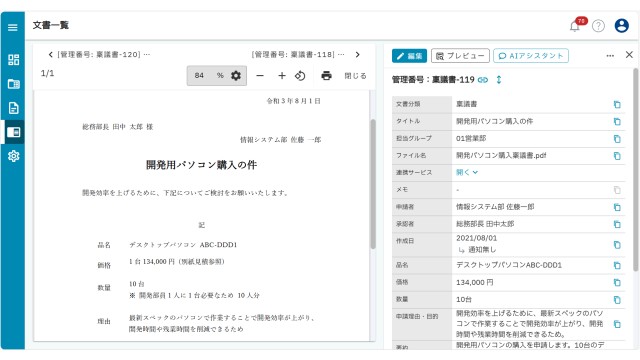Copy the 価格 value
The image size is (640, 360).
[x=617, y=283]
